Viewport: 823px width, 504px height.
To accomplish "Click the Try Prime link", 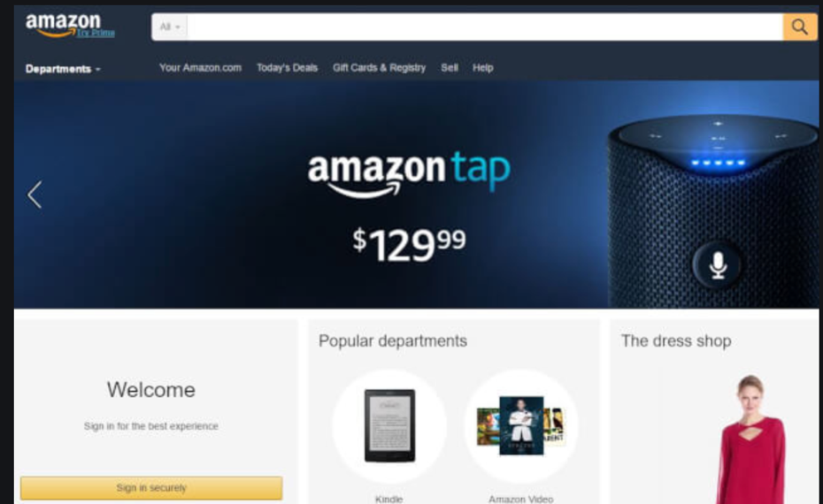I will [x=96, y=33].
